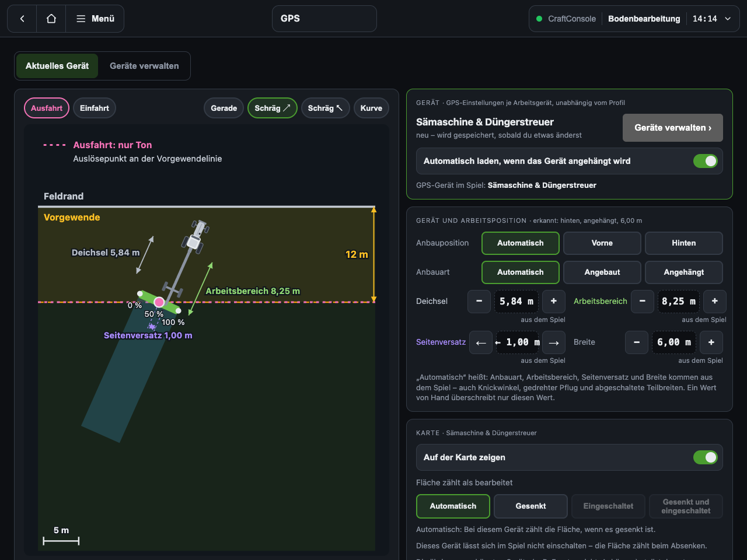Shift Seitenversatz left with arrow icon
Screen dimensions: 747x560
pos(481,342)
